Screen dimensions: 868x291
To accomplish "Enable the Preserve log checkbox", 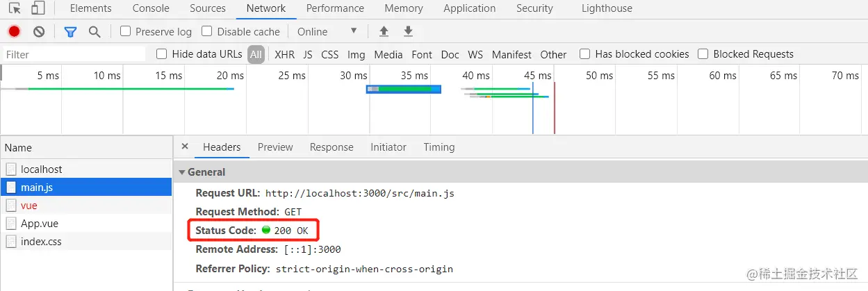I will click(126, 31).
